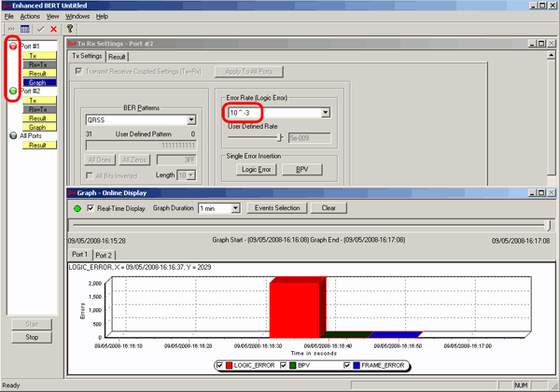Click Port #1 red status indicator
This screenshot has width=560, height=392.
pos(13,46)
